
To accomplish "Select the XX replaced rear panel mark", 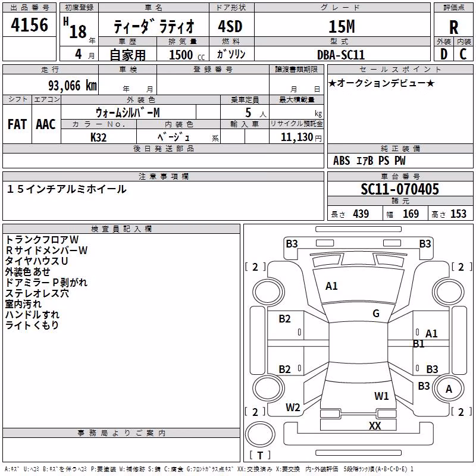I will pos(375,425).
